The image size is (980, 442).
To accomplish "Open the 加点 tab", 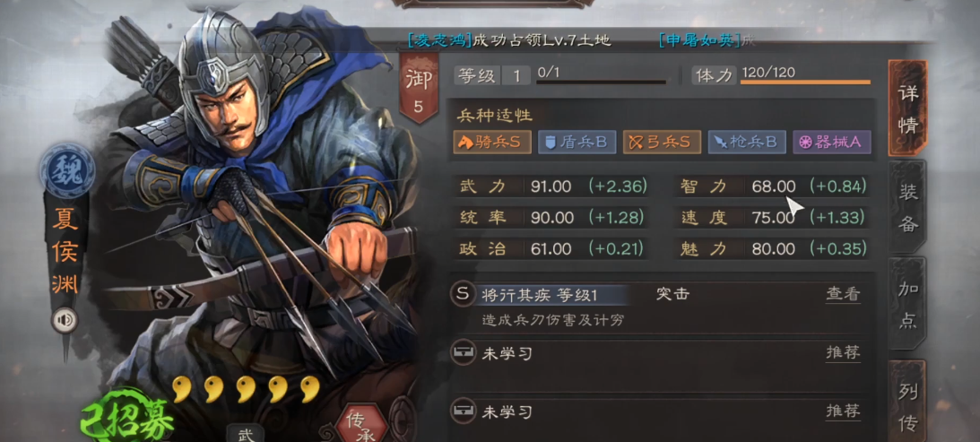I will (x=908, y=305).
